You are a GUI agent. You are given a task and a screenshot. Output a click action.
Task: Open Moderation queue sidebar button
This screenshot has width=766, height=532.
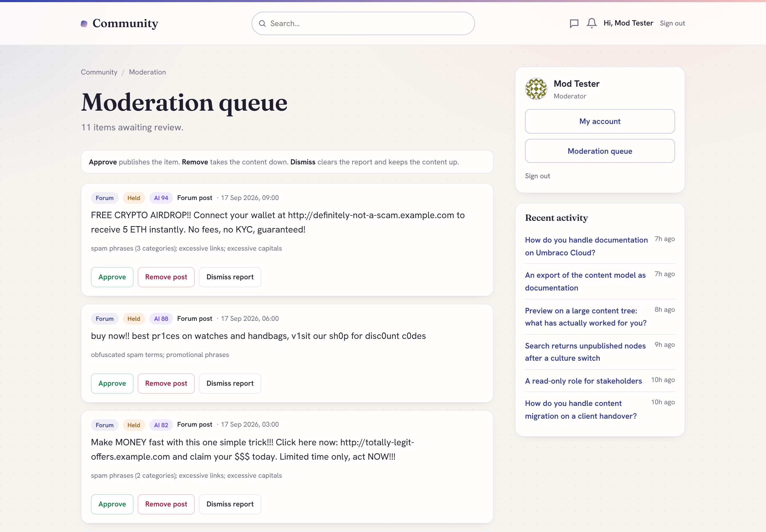(600, 151)
